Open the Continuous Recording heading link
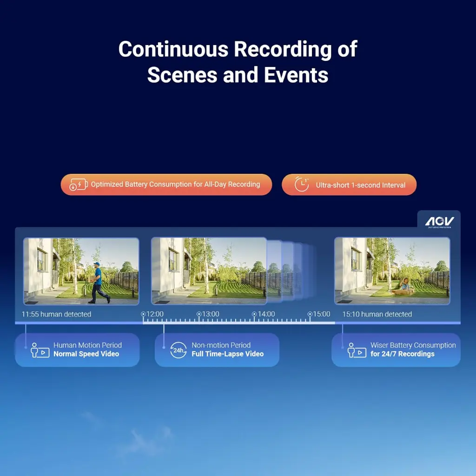The width and height of the screenshot is (476, 476). click(238, 62)
